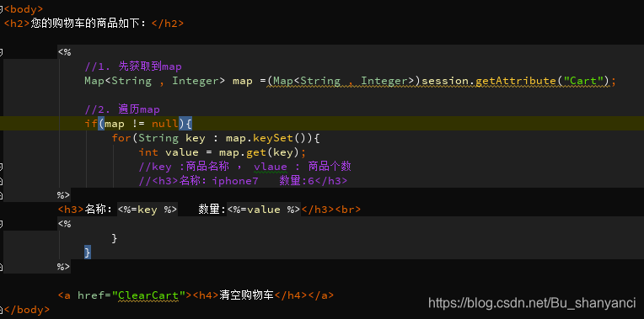Click the closing </h2> tag
644x319 pixels.
[x=168, y=24]
